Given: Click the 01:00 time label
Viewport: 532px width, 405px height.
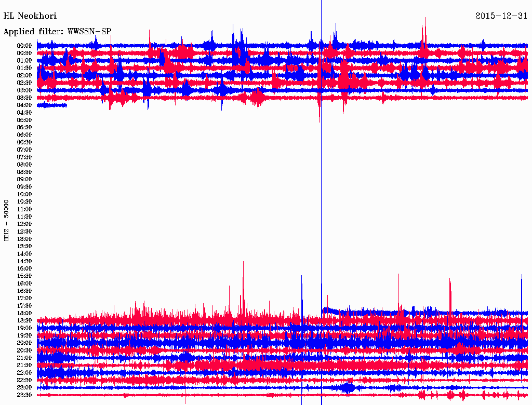Looking at the screenshot, I should point(24,60).
